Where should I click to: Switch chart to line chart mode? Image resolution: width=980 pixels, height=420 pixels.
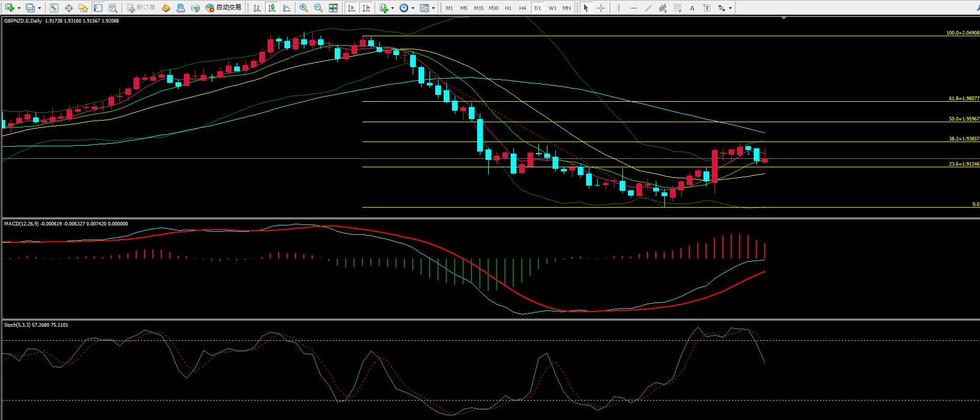point(287,8)
